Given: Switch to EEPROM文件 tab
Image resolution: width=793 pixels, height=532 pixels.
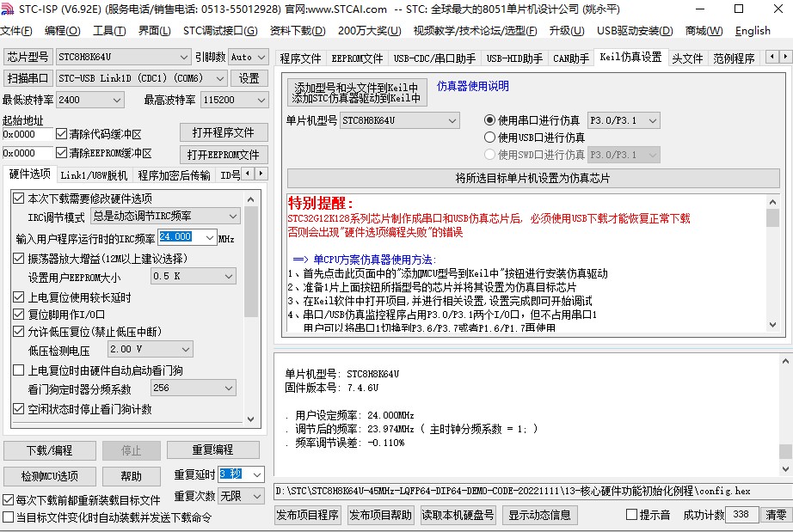Looking at the screenshot, I should (x=357, y=58).
